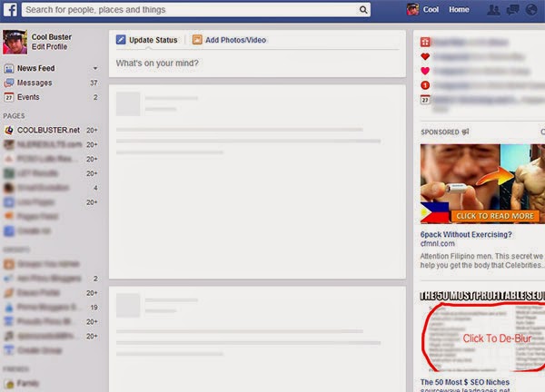Click the CLICK TO READ MORE banner button
The image size is (545, 392).
pyautogui.click(x=495, y=216)
